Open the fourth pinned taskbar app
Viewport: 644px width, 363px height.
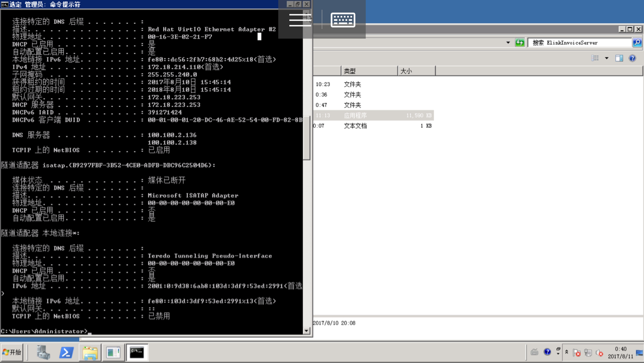click(113, 352)
